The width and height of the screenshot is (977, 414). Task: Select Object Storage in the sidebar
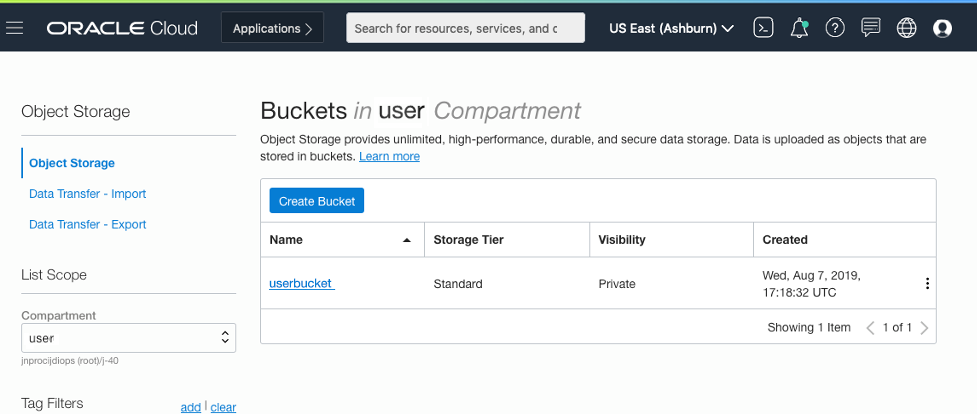coord(72,163)
